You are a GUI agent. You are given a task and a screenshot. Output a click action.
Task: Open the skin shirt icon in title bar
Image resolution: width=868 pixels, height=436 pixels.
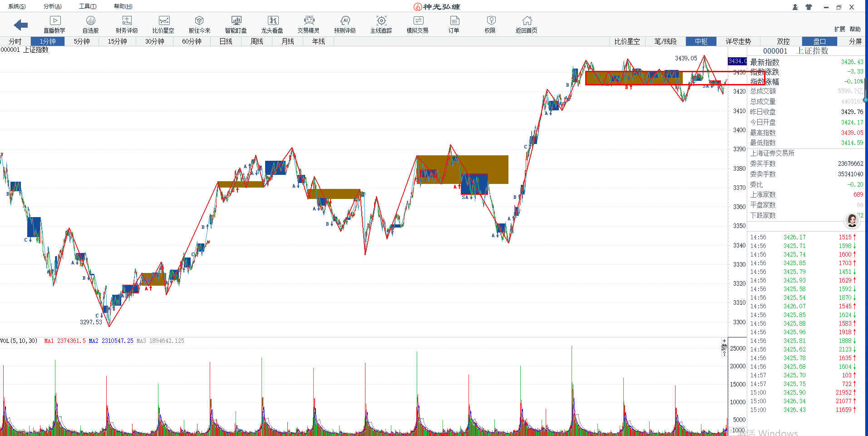(x=809, y=7)
